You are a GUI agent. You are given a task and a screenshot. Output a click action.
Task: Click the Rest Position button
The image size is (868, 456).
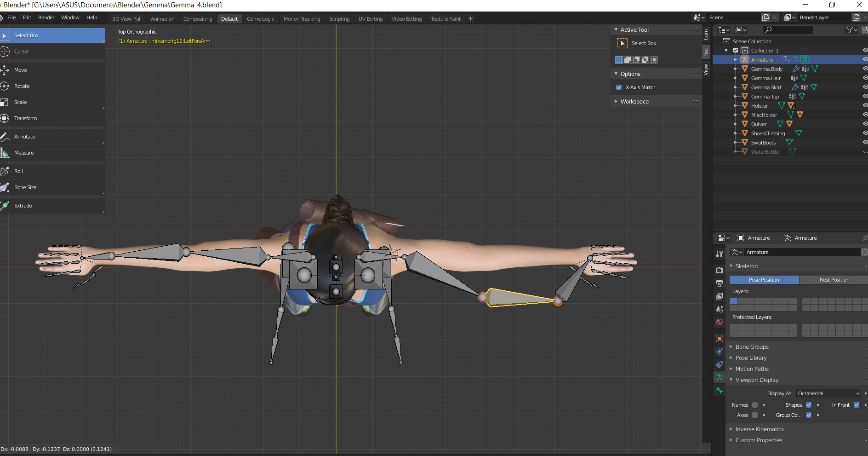tap(834, 279)
